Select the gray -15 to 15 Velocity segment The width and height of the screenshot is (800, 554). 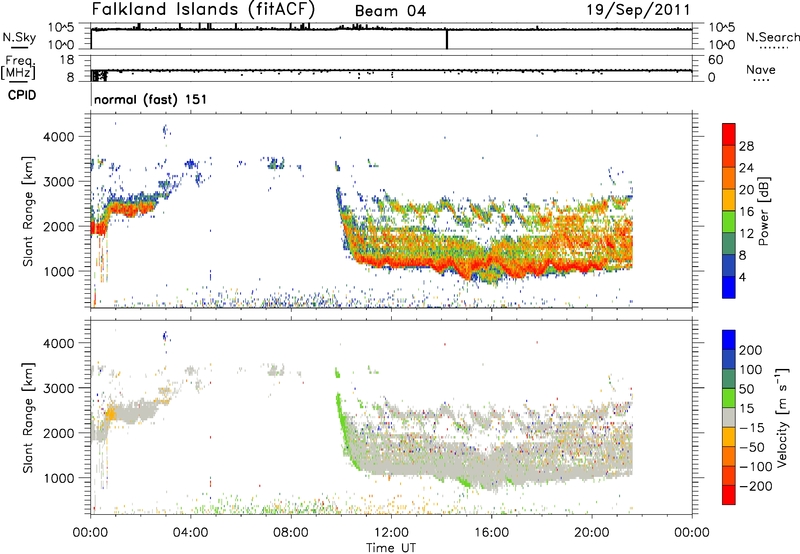[x=729, y=417]
